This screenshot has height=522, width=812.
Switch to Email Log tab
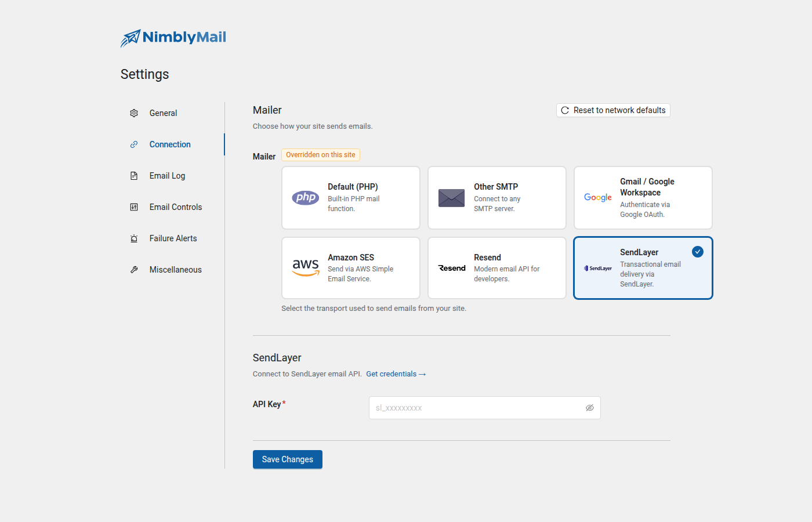pos(172,176)
